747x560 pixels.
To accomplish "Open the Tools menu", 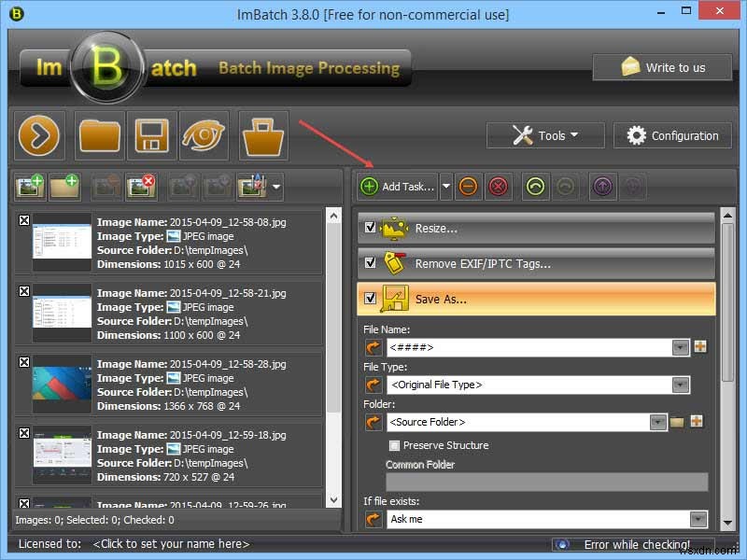I will (x=544, y=135).
